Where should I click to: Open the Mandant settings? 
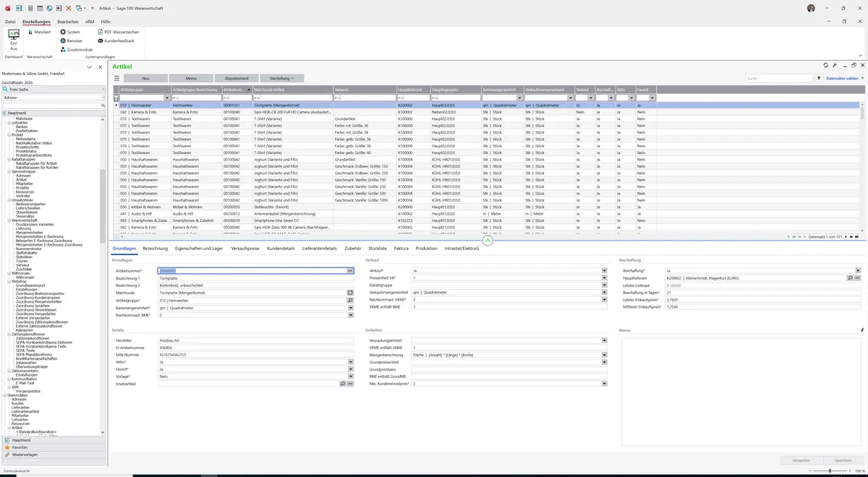(x=38, y=33)
